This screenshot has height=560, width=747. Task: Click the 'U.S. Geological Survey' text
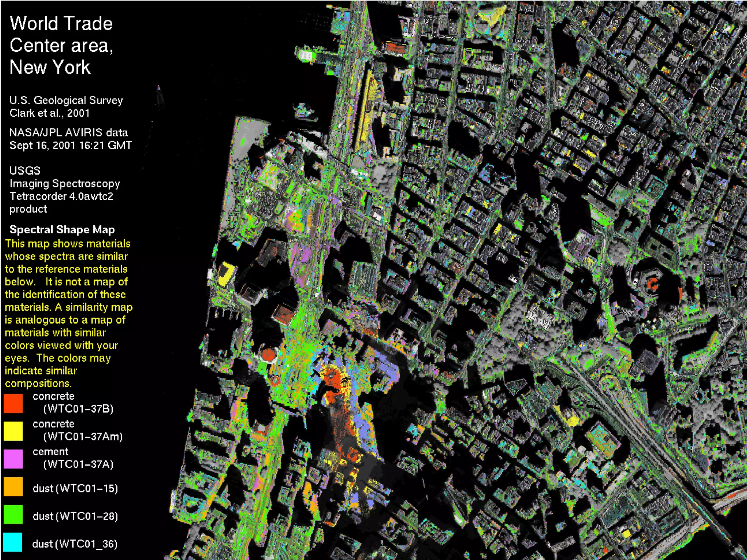[66, 100]
